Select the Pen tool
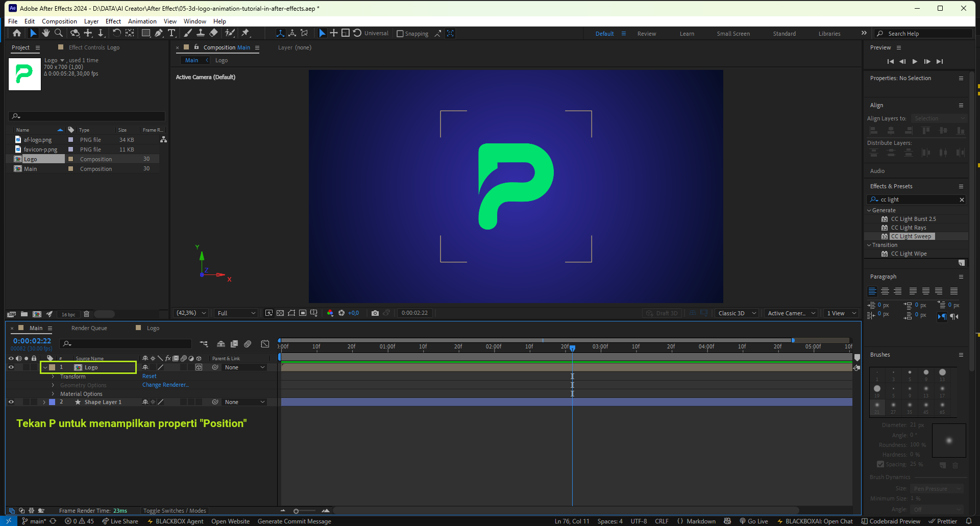980x526 pixels. click(x=159, y=33)
